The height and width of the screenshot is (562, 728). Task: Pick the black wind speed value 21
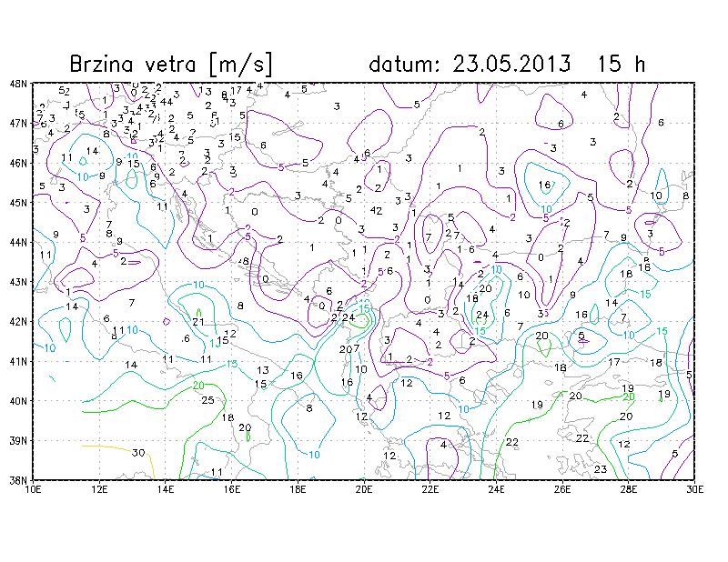tap(198, 322)
